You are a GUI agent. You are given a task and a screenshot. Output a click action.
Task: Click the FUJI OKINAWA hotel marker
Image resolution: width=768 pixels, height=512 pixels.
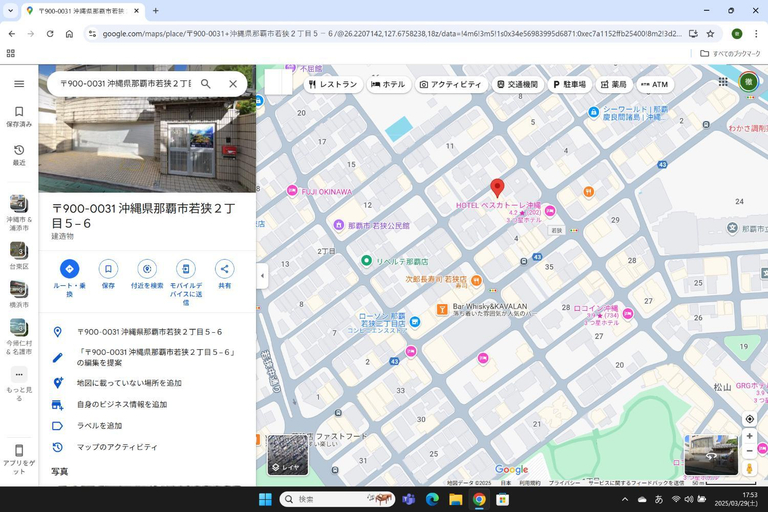[x=292, y=191]
